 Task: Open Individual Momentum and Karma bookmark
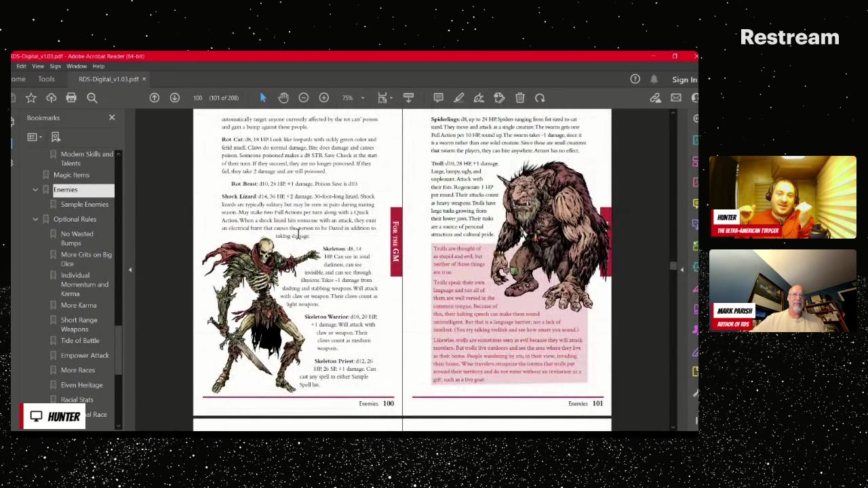[x=85, y=285]
